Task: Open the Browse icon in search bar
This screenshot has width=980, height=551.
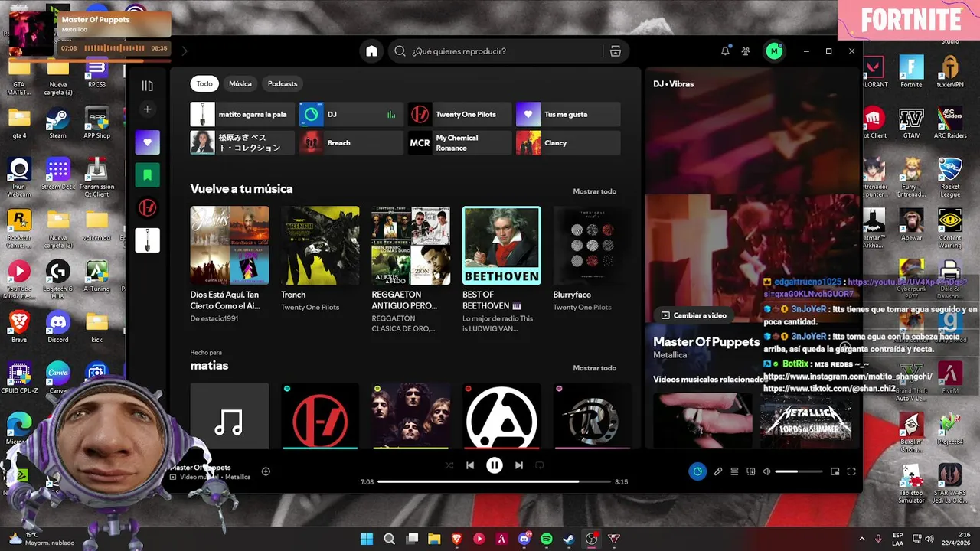Action: click(615, 51)
